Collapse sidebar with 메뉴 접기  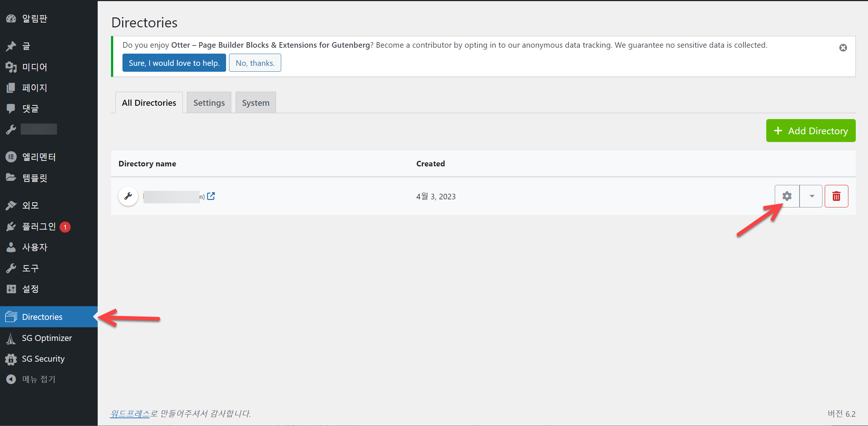pyautogui.click(x=38, y=379)
